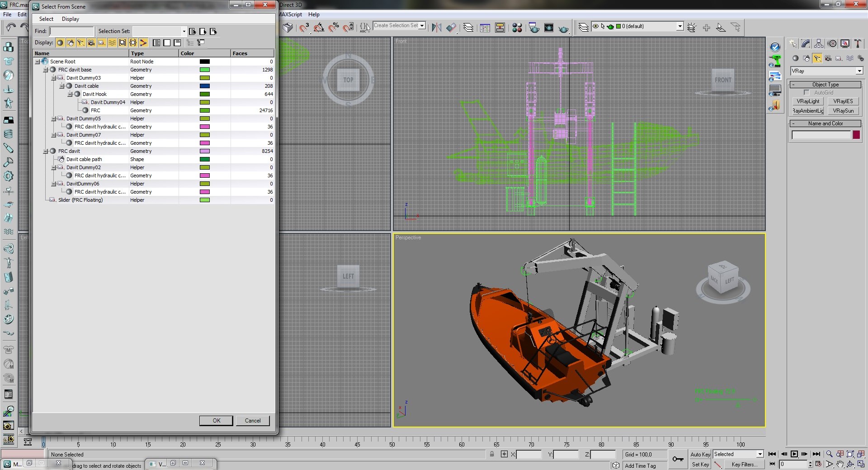Click the Zoom viewport navigation icon
The height and width of the screenshot is (470, 868).
tap(829, 454)
